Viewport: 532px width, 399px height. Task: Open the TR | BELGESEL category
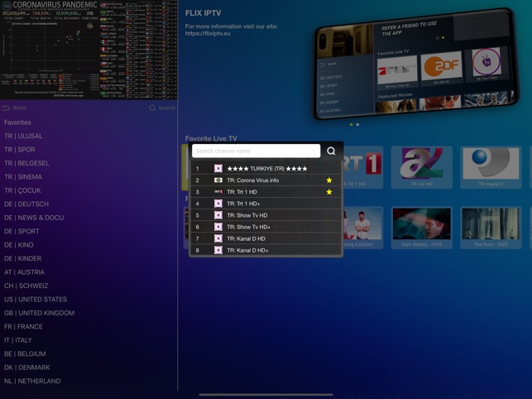[26, 163]
